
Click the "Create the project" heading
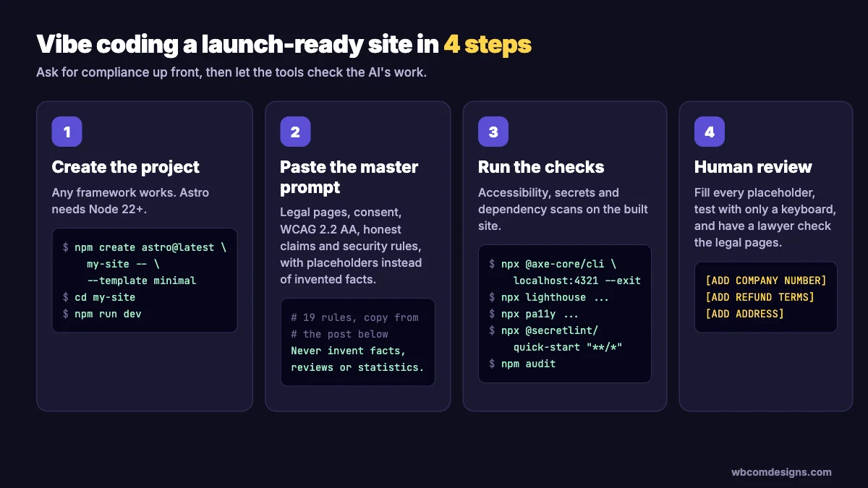click(126, 167)
